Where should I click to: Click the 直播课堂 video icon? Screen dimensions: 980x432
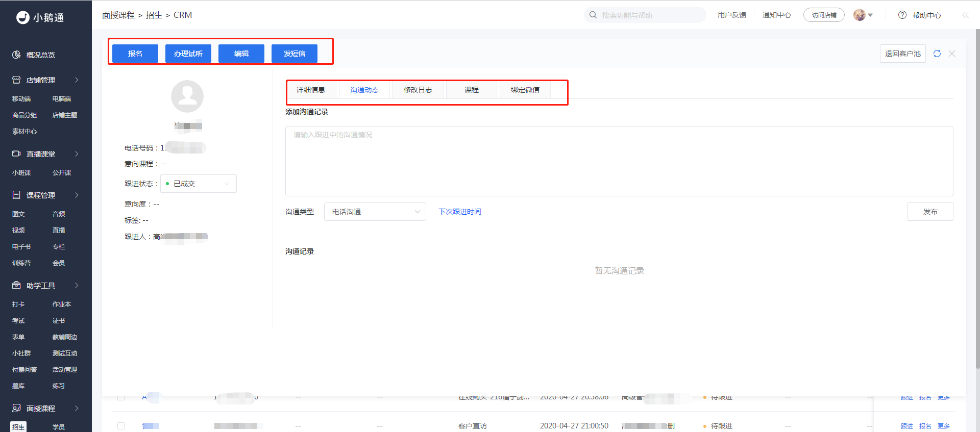click(16, 154)
